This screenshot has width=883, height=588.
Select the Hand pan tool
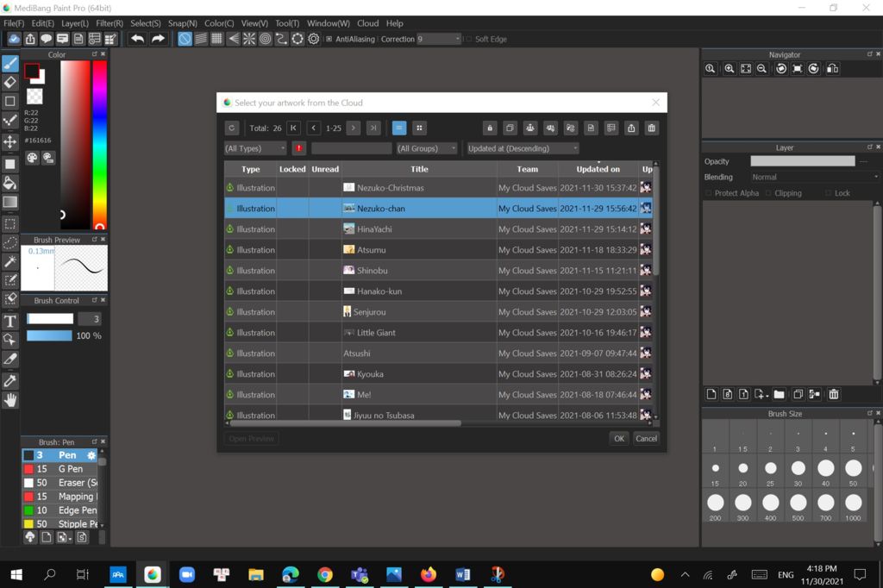click(x=10, y=400)
